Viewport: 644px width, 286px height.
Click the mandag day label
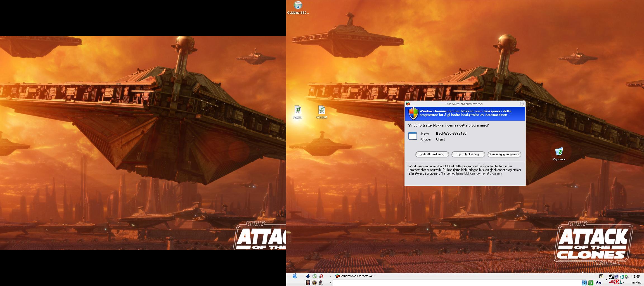pos(636,282)
